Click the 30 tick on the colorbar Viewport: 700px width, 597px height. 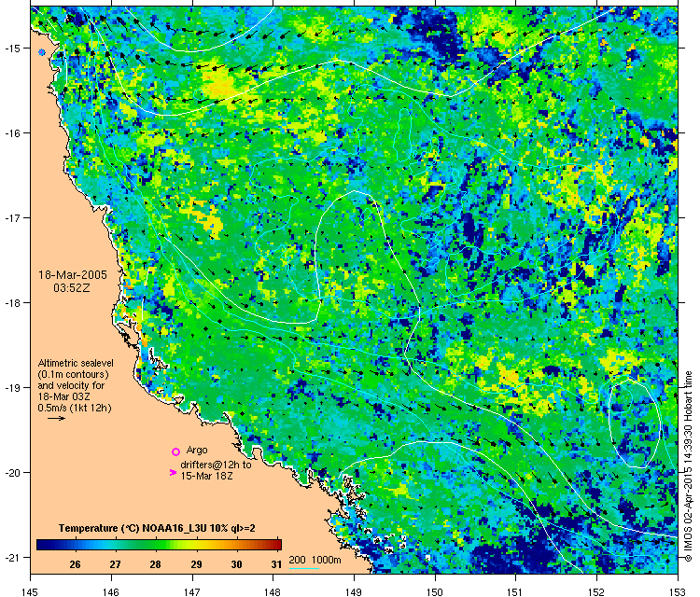pyautogui.click(x=237, y=564)
